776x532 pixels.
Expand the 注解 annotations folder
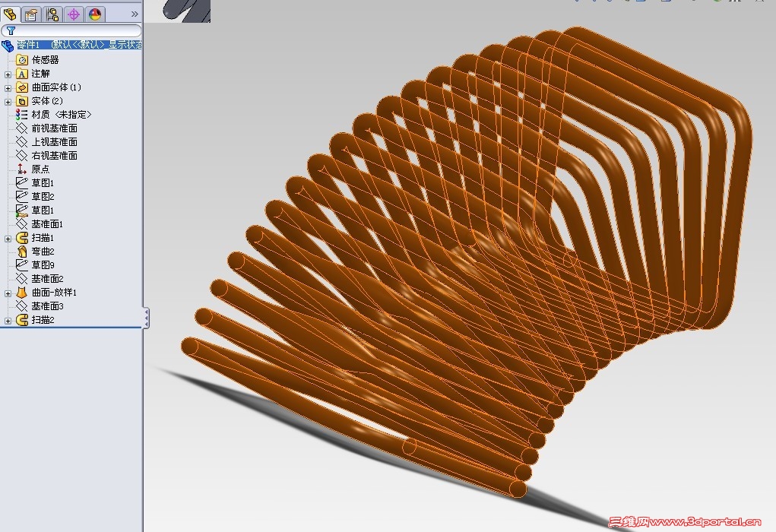point(8,74)
